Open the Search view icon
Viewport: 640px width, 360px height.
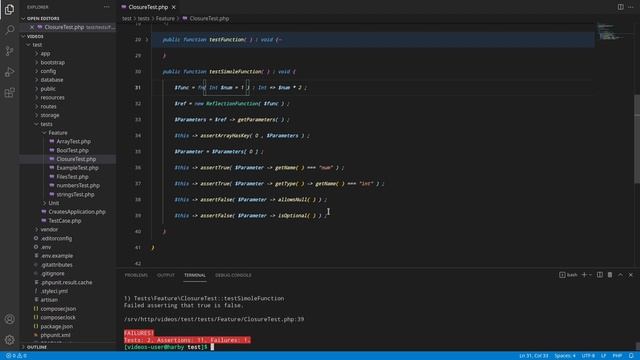tap(9, 30)
